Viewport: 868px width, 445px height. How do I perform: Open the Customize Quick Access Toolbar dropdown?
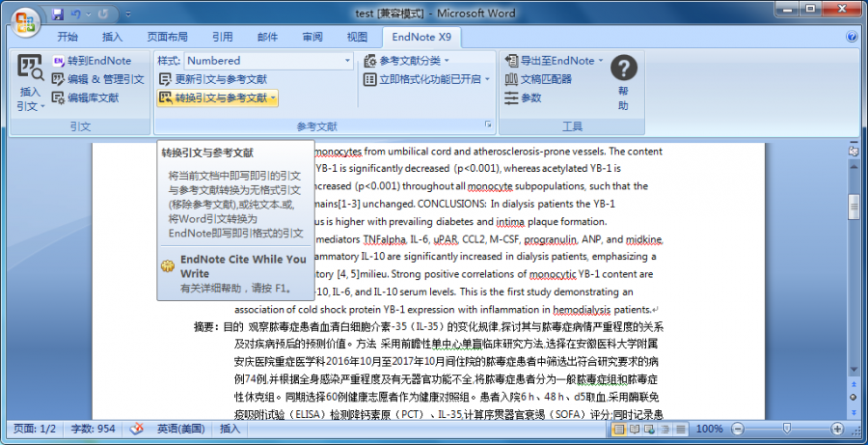[128, 14]
